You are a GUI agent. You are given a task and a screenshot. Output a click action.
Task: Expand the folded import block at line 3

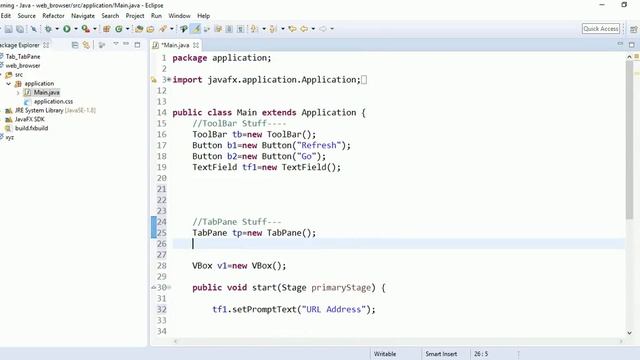coord(169,79)
